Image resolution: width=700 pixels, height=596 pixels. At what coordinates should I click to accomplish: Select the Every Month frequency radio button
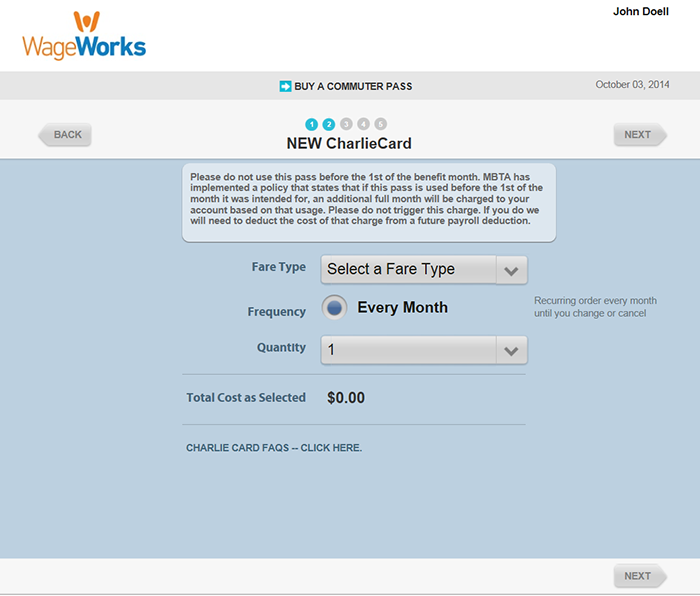click(x=334, y=307)
